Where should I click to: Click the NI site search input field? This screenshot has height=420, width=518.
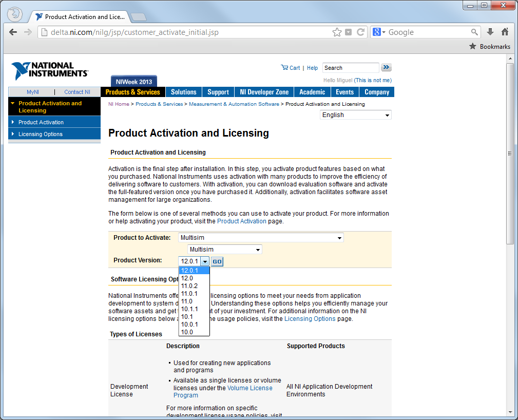(350, 68)
